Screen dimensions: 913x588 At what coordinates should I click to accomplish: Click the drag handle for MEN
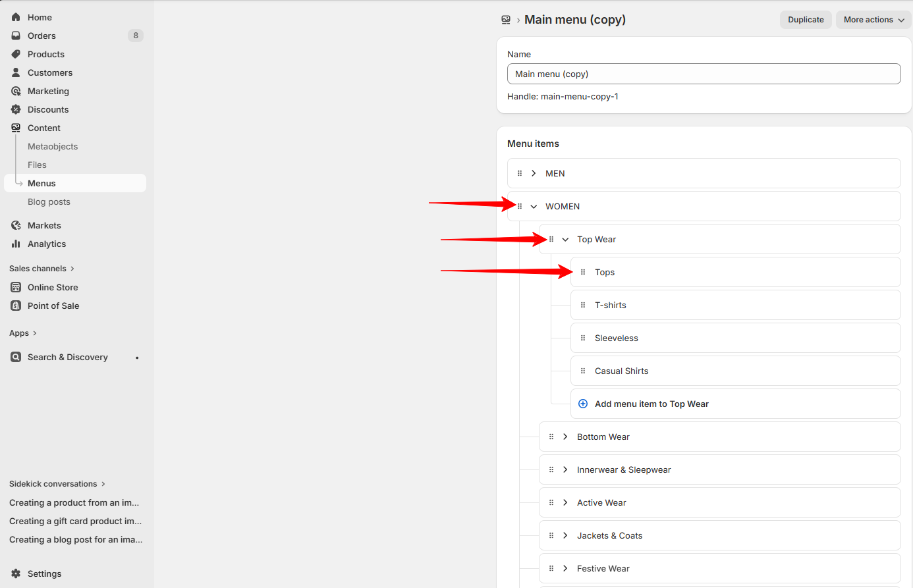point(520,173)
